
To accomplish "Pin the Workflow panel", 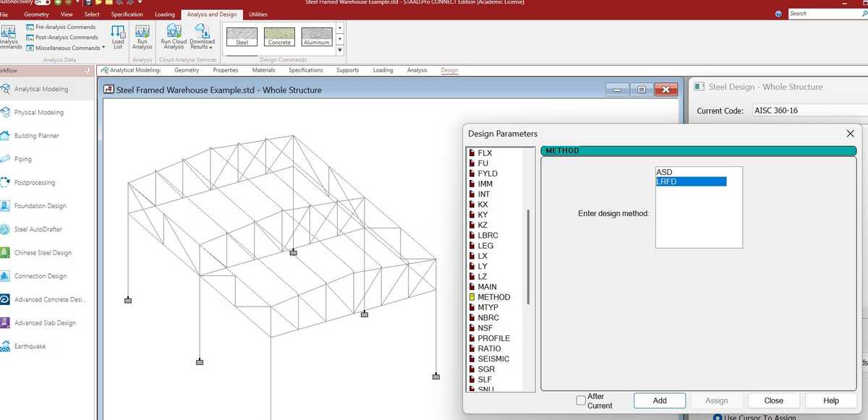I will pyautogui.click(x=87, y=71).
